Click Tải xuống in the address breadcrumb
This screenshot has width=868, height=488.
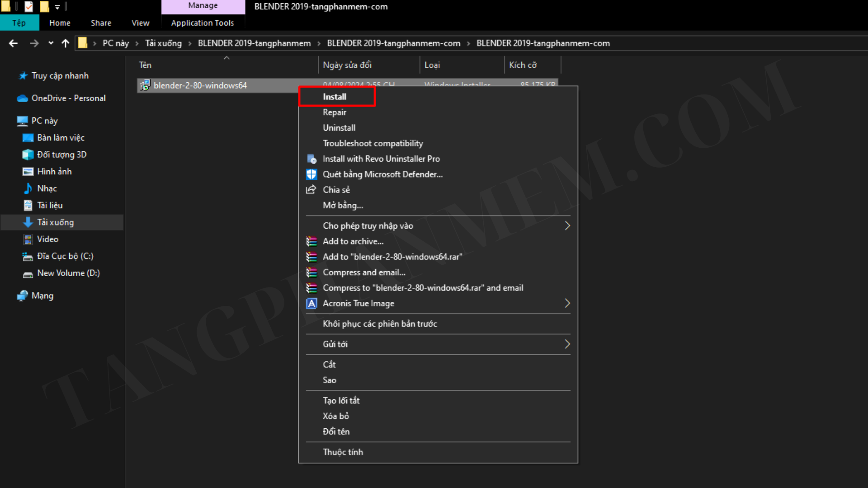coord(163,43)
